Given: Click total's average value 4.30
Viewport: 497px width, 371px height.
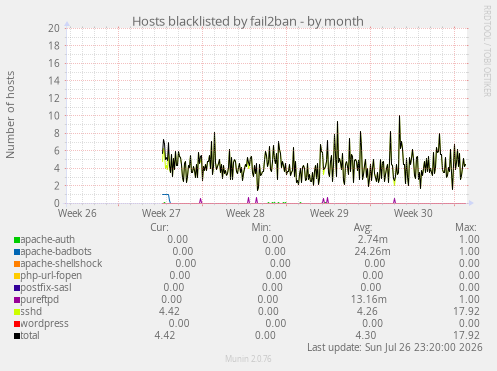Looking at the screenshot, I should point(366,335).
